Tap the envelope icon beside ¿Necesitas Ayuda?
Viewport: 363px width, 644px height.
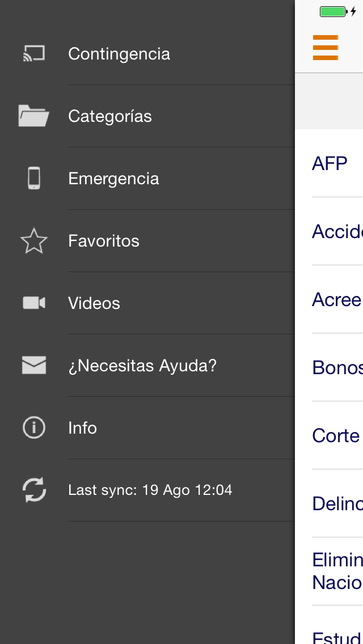pyautogui.click(x=34, y=365)
